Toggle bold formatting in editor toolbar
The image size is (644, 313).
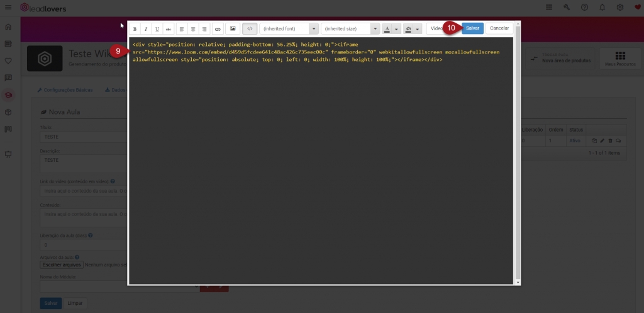click(x=135, y=29)
